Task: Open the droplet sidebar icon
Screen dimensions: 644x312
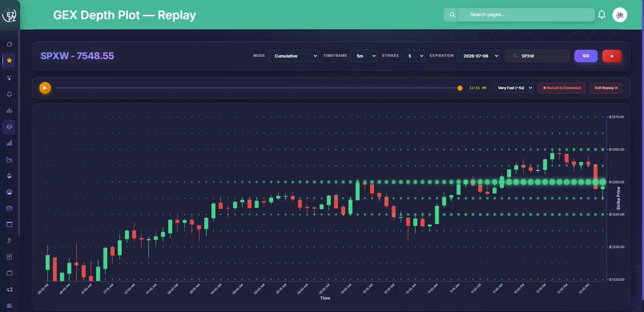Action: 9,176
